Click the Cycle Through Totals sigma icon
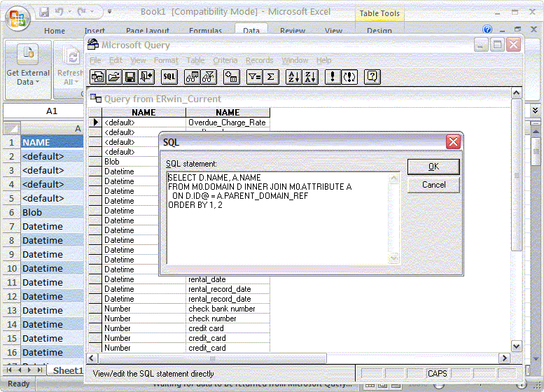This screenshot has height=392, width=544. [271, 77]
